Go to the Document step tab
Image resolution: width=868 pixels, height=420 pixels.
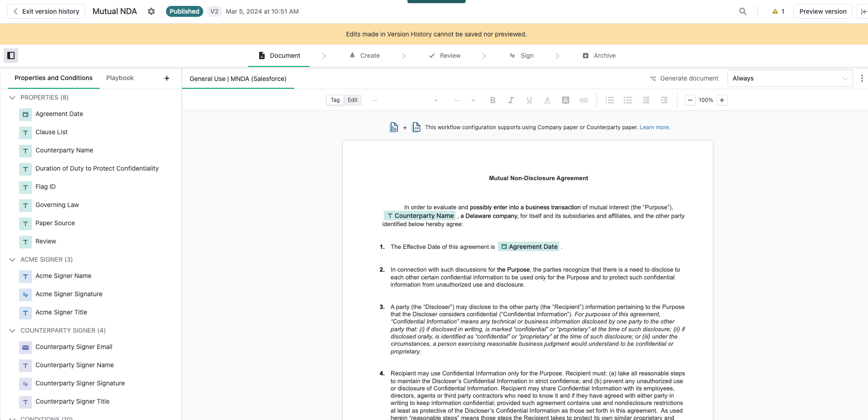[x=279, y=56]
